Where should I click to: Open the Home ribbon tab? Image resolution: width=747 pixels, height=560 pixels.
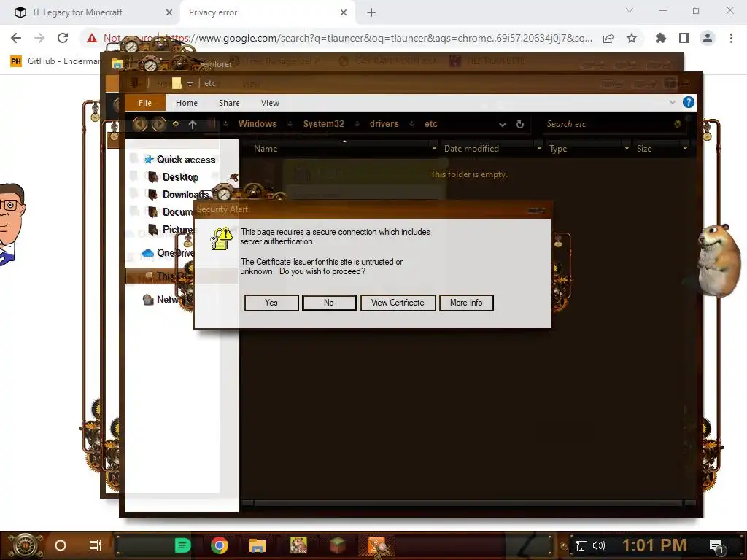point(186,103)
